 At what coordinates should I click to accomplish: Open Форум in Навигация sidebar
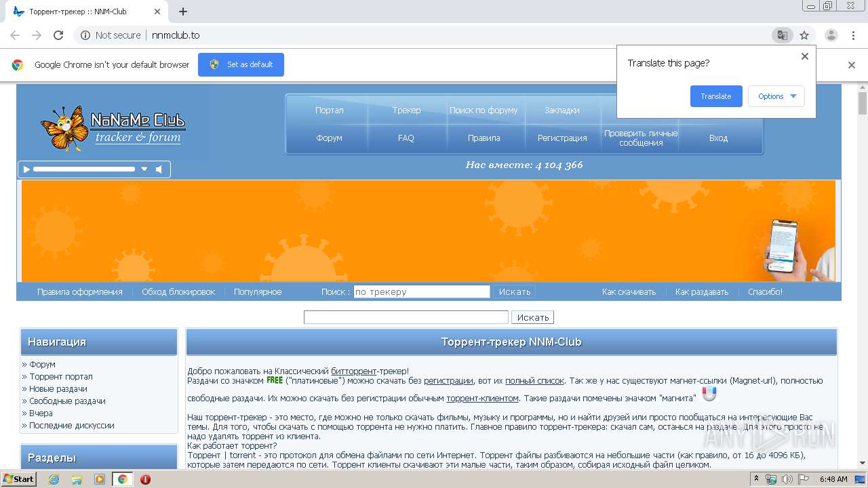(x=42, y=365)
